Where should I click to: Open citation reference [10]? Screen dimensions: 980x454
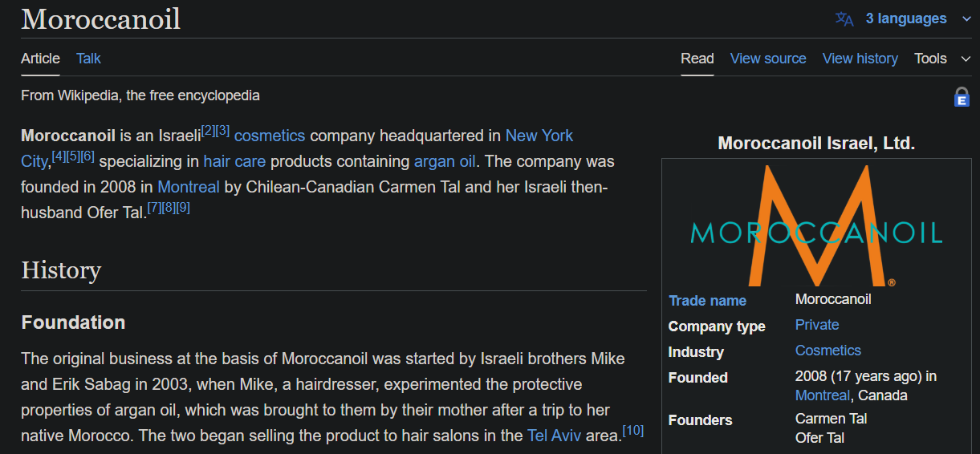tap(633, 431)
